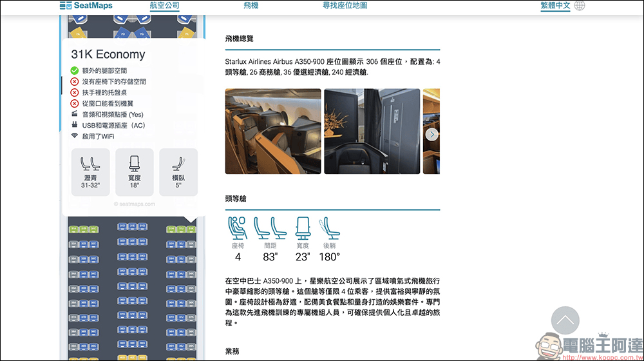The width and height of the screenshot is (644, 361).
Task: Click the USB power plug icon
Action: (74, 124)
